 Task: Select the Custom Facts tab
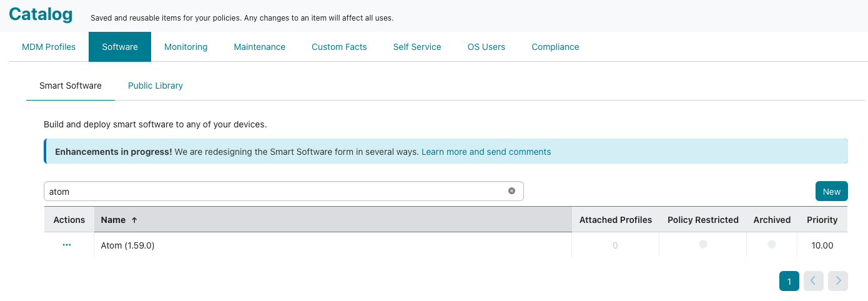point(339,47)
